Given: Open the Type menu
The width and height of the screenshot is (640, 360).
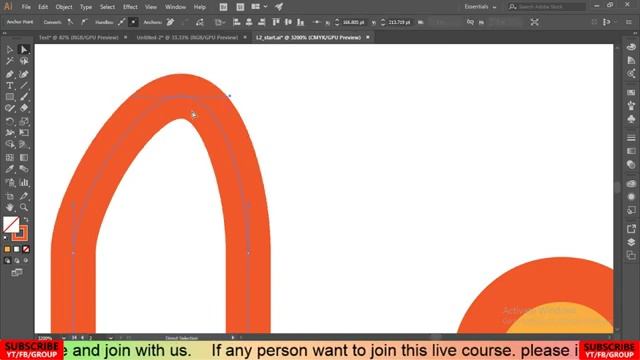Looking at the screenshot, I should point(86,7).
